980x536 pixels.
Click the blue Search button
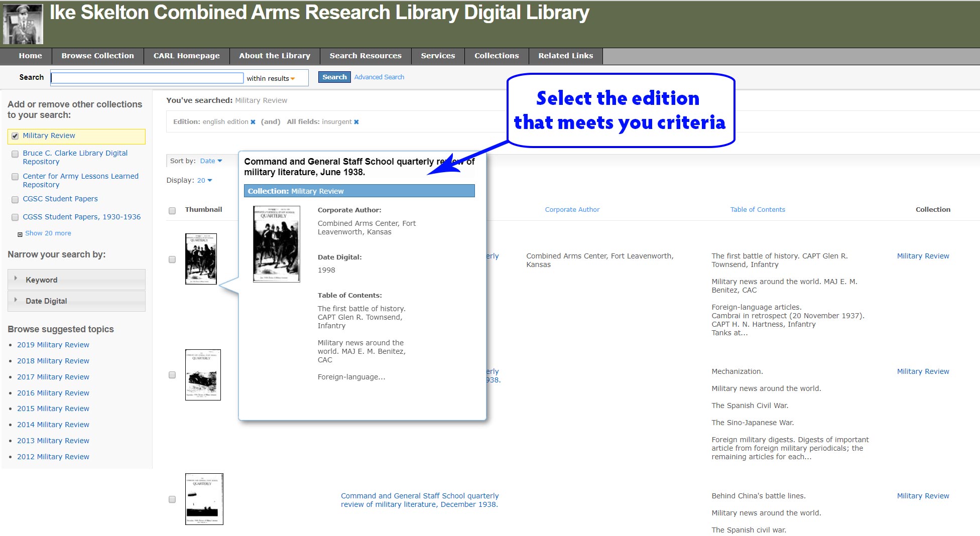334,77
